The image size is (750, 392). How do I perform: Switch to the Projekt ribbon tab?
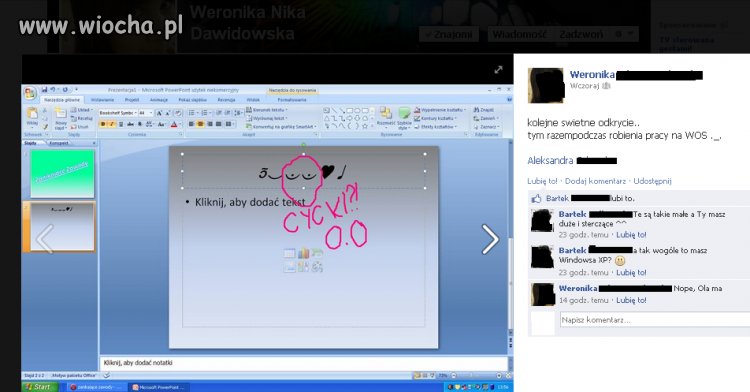click(132, 100)
